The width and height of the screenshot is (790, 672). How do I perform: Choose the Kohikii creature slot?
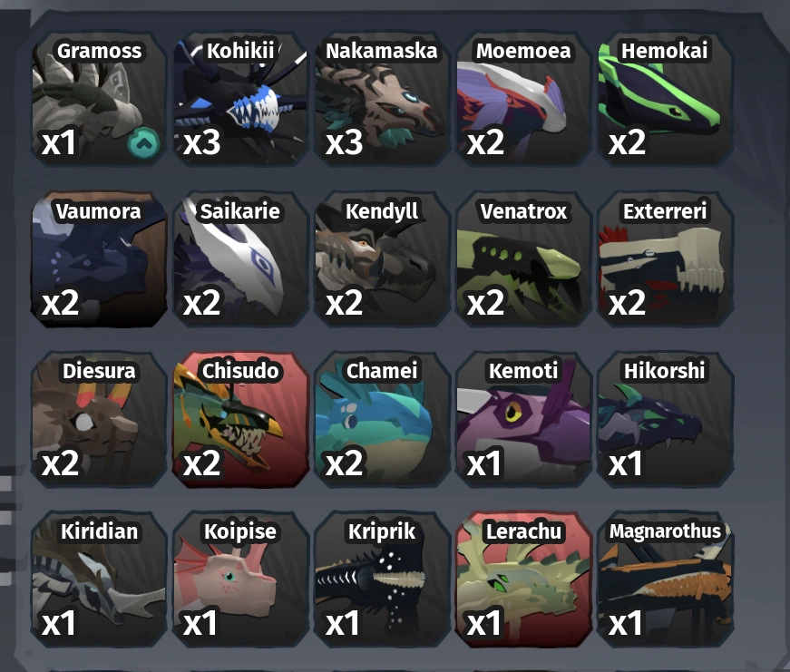(240, 98)
